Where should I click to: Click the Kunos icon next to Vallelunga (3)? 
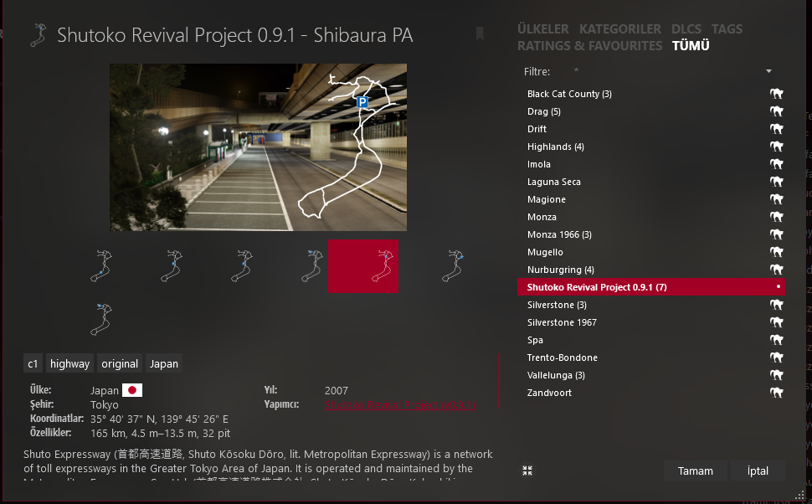pyautogui.click(x=776, y=376)
